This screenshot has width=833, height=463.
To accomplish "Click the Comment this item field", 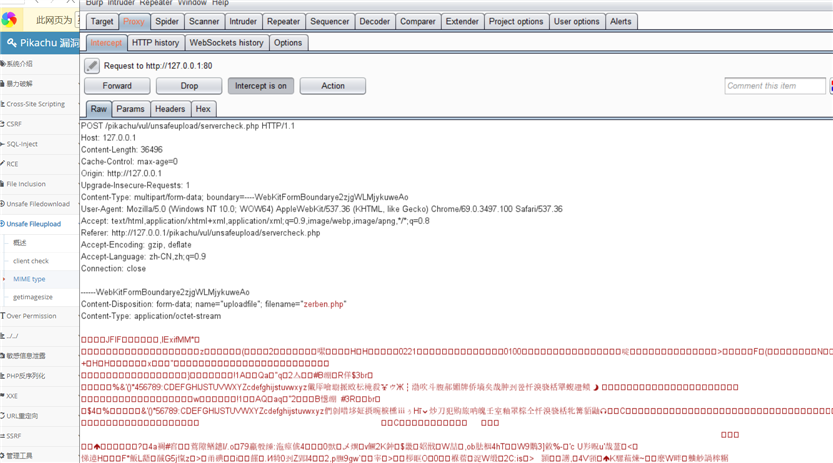I will point(775,85).
